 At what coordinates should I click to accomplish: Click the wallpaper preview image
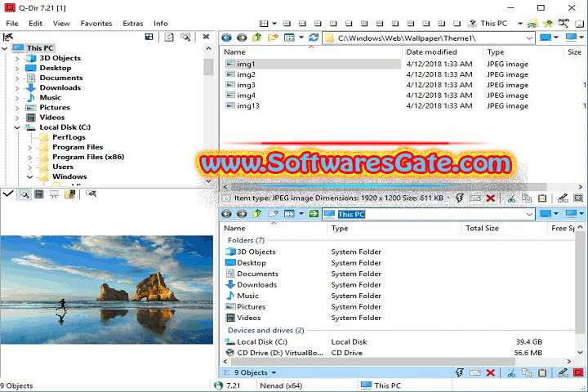[x=107, y=290]
